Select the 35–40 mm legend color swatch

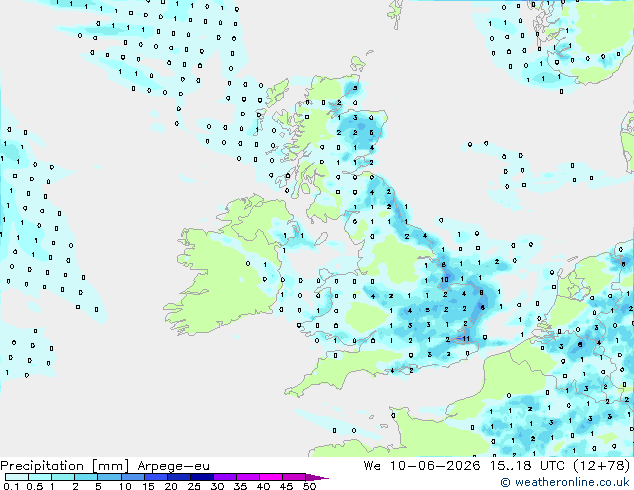click(247, 477)
